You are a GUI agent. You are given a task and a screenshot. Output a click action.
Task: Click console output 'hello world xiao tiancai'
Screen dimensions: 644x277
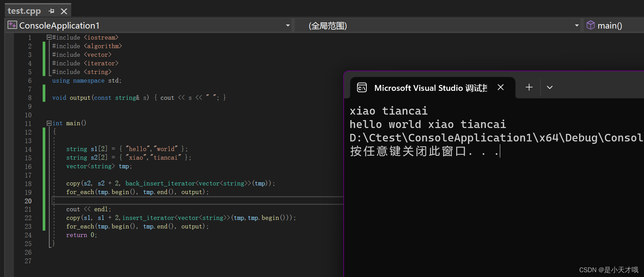[428, 124]
